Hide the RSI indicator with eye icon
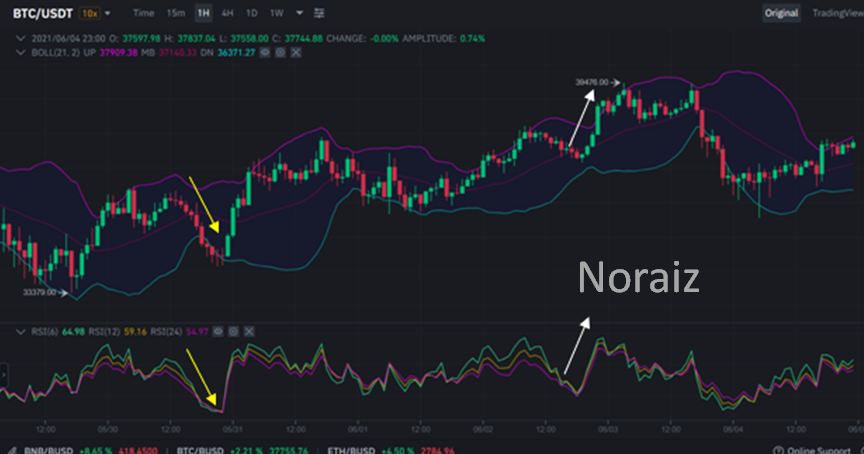This screenshot has height=454, width=864. click(218, 331)
